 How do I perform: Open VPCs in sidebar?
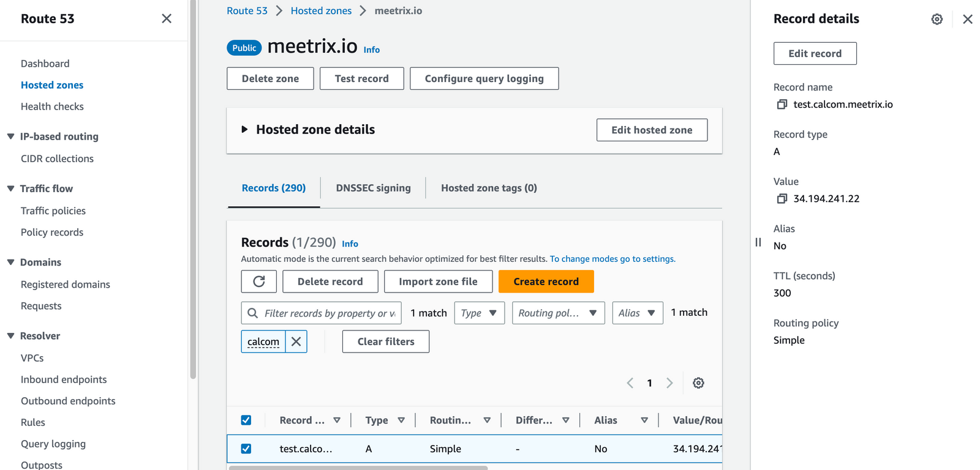click(x=32, y=358)
